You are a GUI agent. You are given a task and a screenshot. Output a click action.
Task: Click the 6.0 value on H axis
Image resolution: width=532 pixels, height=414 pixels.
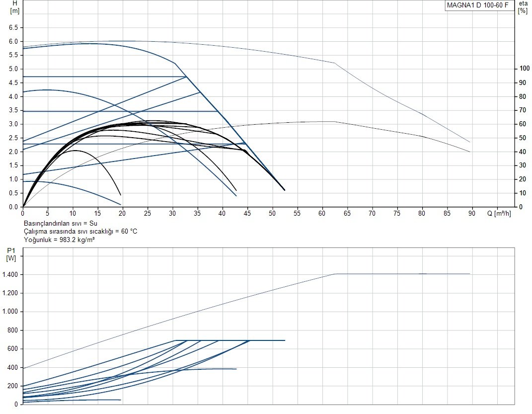pos(13,41)
